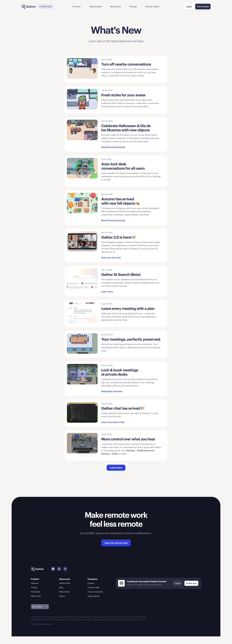Click the Nov 21, 2025 date
The image size is (232, 644).
107,60
